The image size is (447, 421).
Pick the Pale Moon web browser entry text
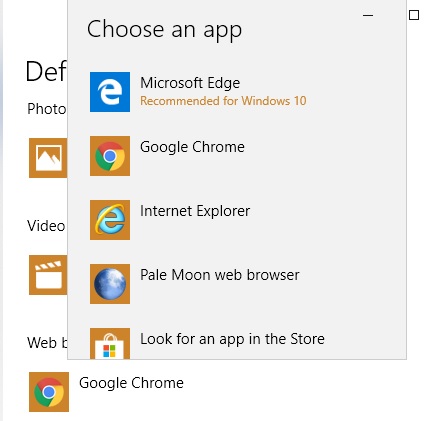(220, 275)
